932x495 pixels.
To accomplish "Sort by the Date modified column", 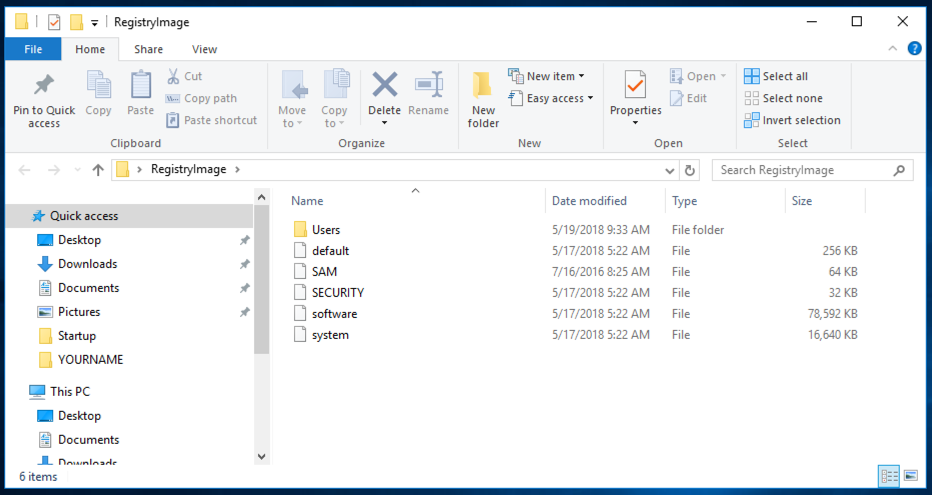I will coord(589,201).
